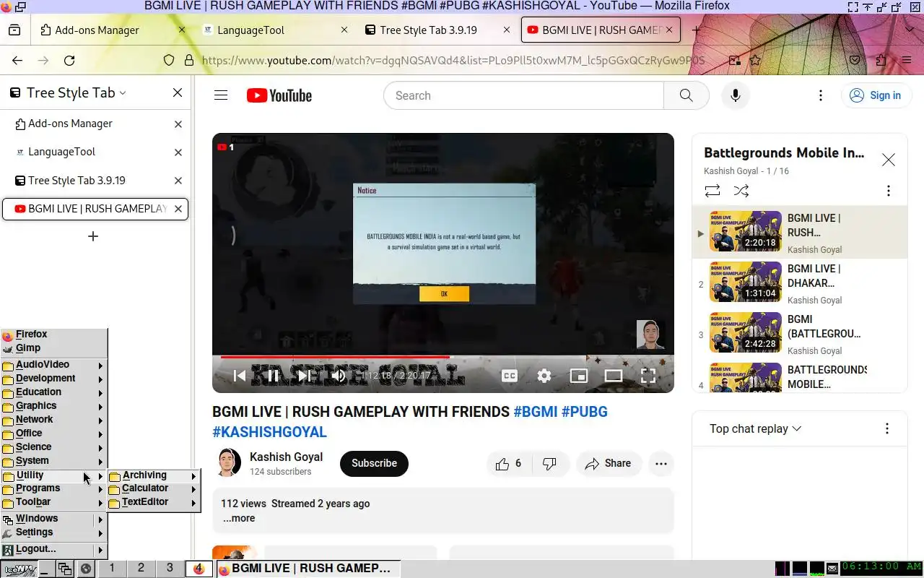Open Kashish Goyal channel name link

(286, 457)
